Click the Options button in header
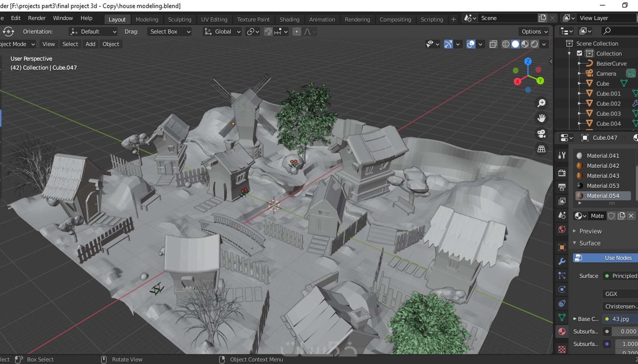 [534, 32]
